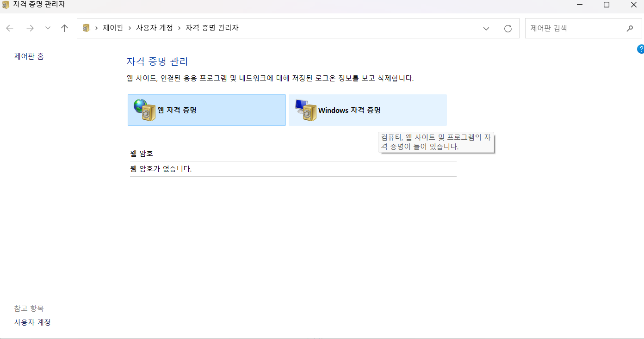Select the Windows 자격 증명 tile
This screenshot has height=339, width=644.
click(368, 110)
